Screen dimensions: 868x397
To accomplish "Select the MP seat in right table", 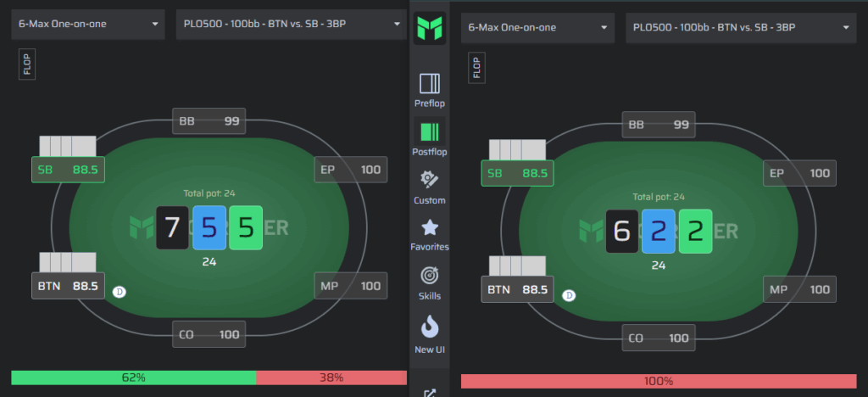I will point(800,289).
